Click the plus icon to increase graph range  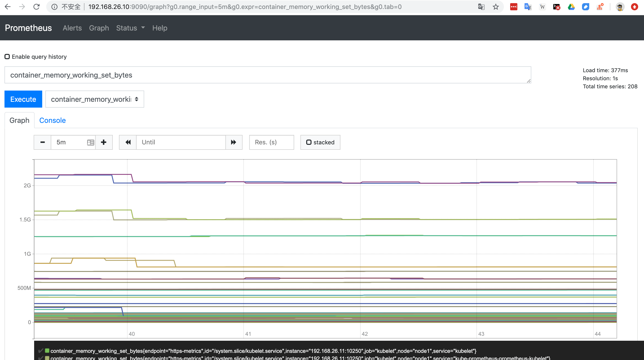[x=104, y=142]
